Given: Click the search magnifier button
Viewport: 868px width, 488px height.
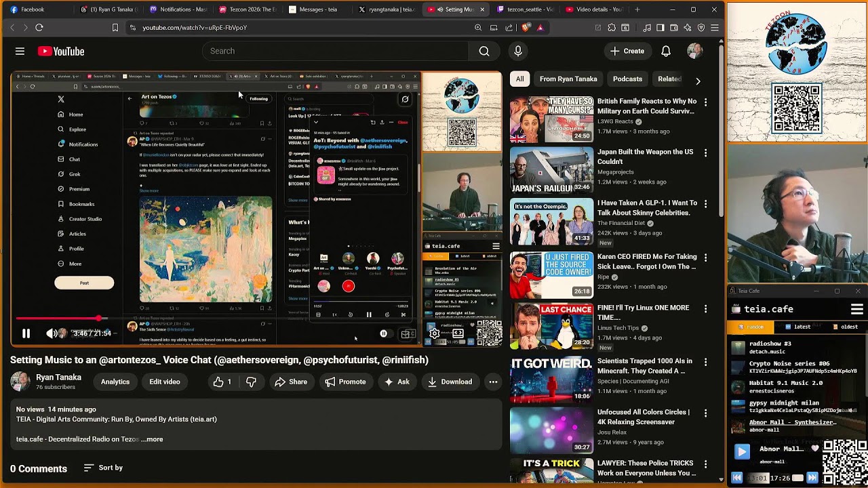Looking at the screenshot, I should click(x=484, y=51).
